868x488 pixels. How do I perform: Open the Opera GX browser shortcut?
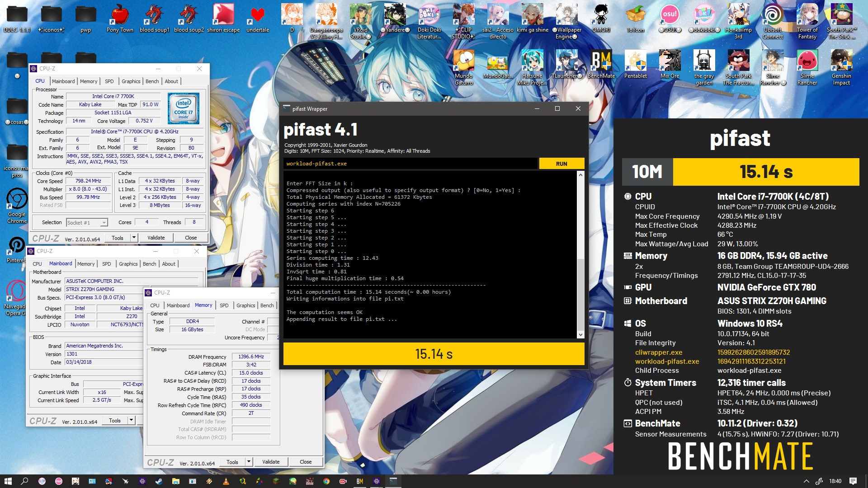(x=16, y=298)
